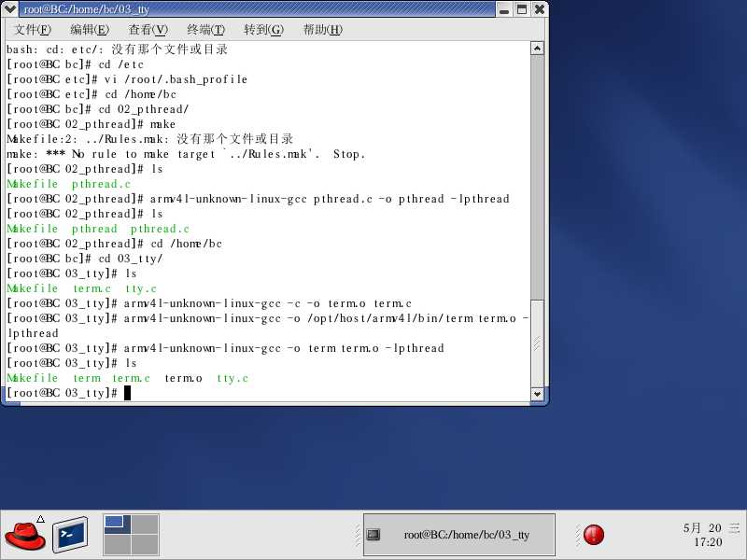747x560 pixels.
Task: Open the 文件(F) menu
Action: point(33,30)
